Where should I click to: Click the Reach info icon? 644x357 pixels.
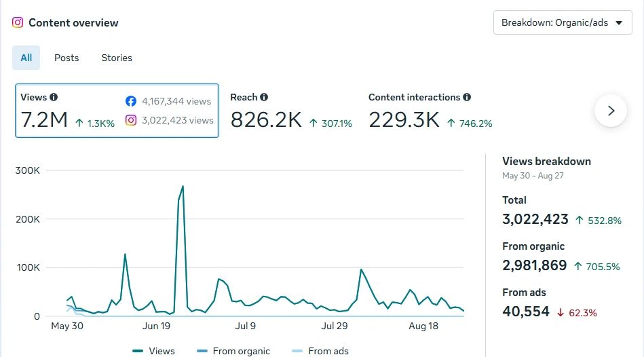click(264, 97)
